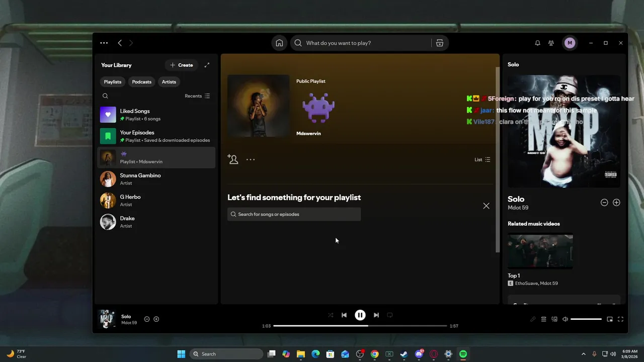Open Steam from the taskbar
Screen dimensions: 644x362
click(x=404, y=354)
